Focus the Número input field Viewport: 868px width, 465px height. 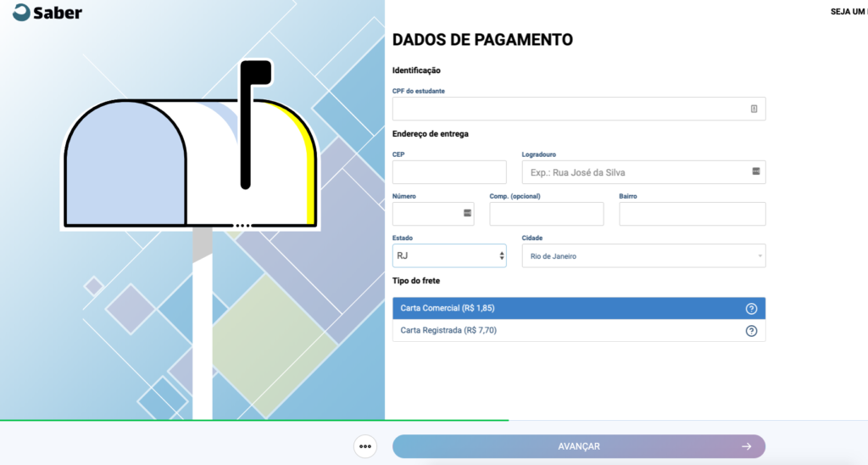pos(433,214)
